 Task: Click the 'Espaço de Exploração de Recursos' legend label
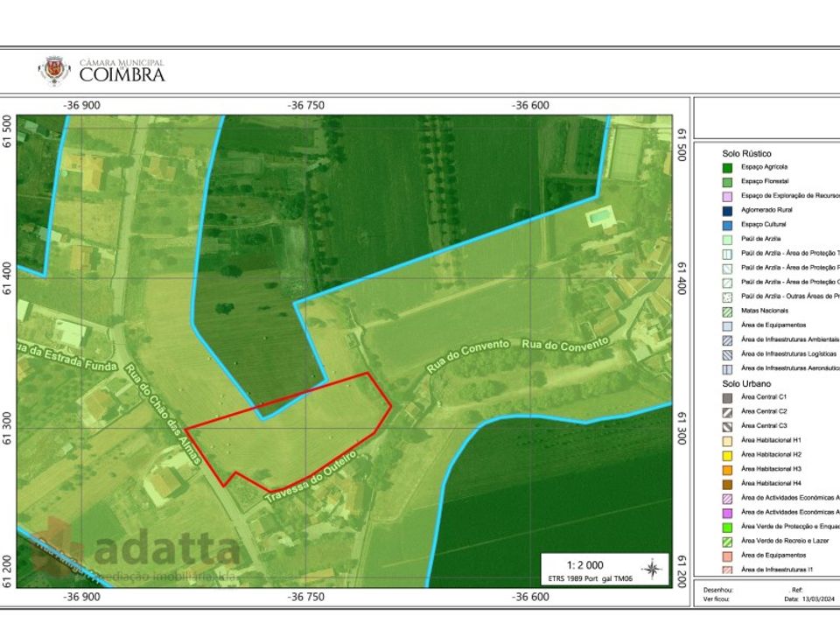pyautogui.click(x=790, y=195)
